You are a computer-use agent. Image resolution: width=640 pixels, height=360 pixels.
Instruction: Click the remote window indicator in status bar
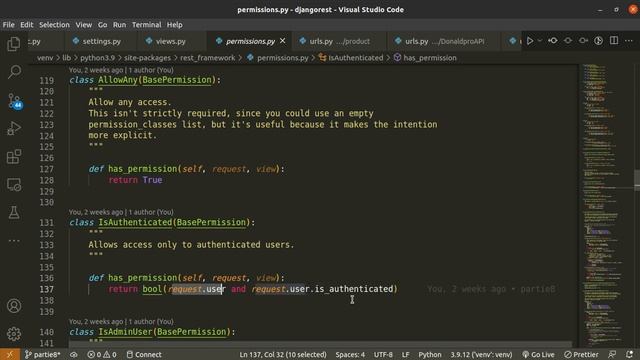click(10, 354)
